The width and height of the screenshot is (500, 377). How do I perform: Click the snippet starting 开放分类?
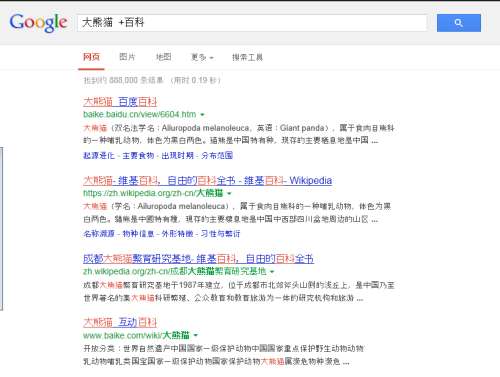(223, 355)
